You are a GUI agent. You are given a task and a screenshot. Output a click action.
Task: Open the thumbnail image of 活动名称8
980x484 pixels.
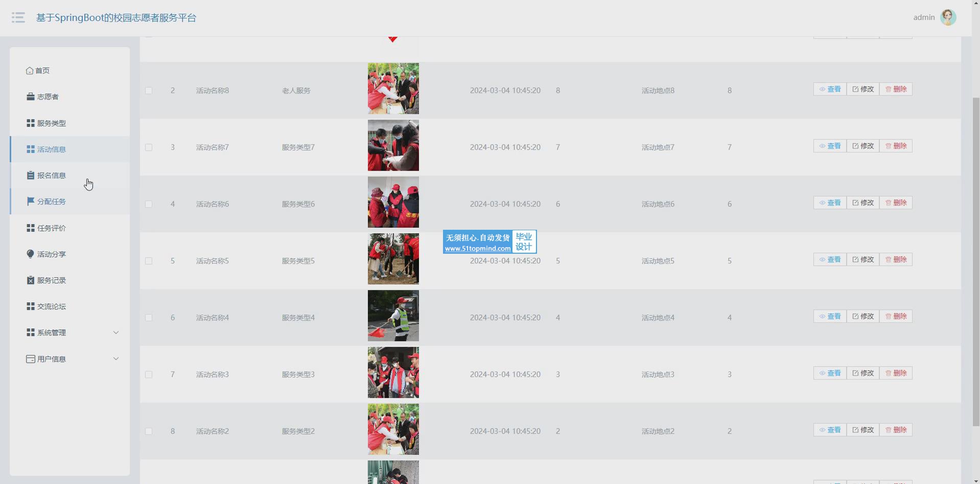tap(393, 88)
